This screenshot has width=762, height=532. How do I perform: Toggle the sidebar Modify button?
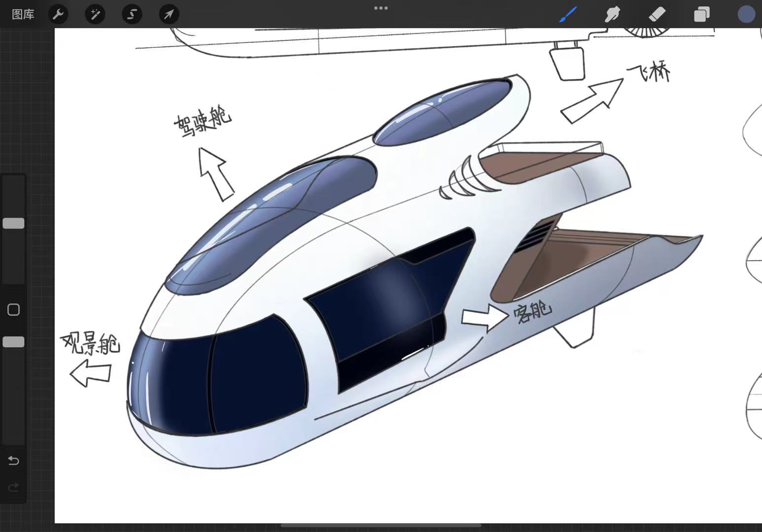pyautogui.click(x=13, y=309)
